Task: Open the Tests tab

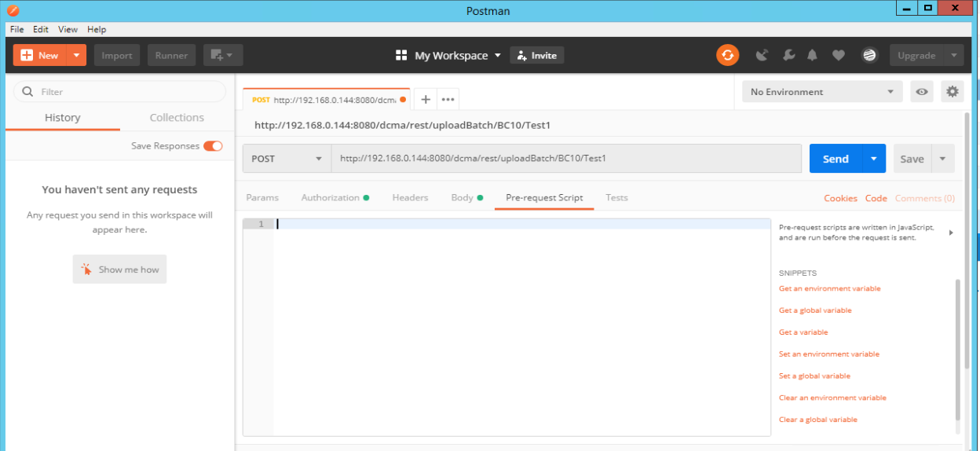Action: [x=616, y=198]
